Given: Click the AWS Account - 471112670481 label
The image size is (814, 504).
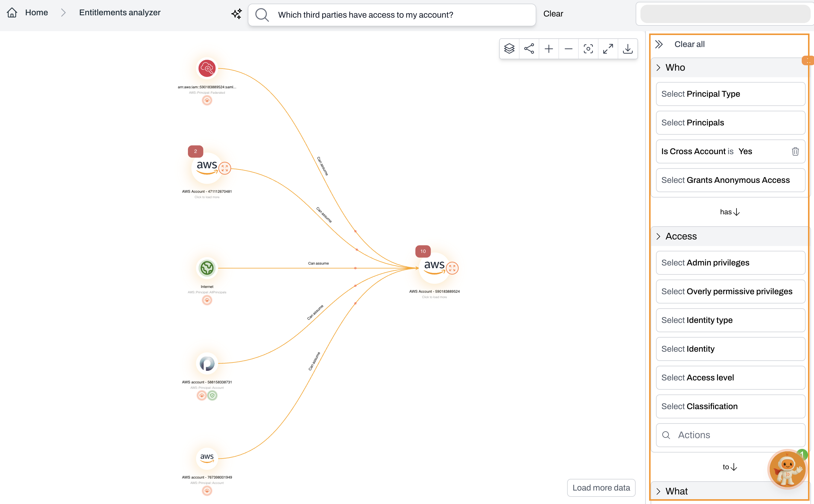Looking at the screenshot, I should pos(207,191).
